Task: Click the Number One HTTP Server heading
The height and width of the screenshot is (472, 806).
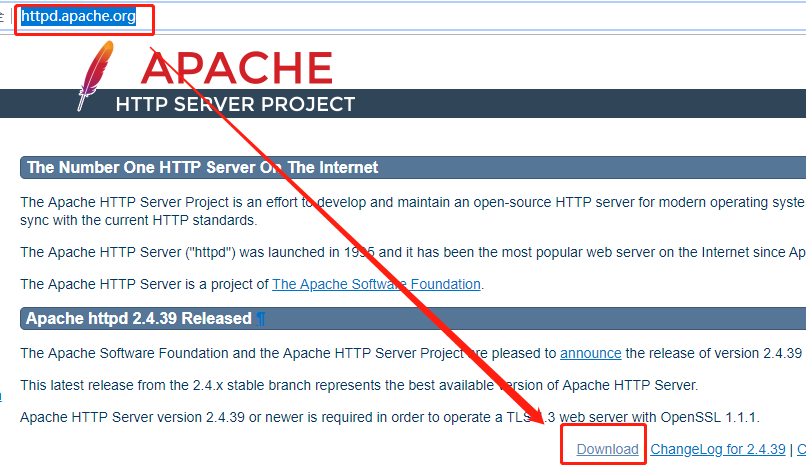Action: pos(202,167)
